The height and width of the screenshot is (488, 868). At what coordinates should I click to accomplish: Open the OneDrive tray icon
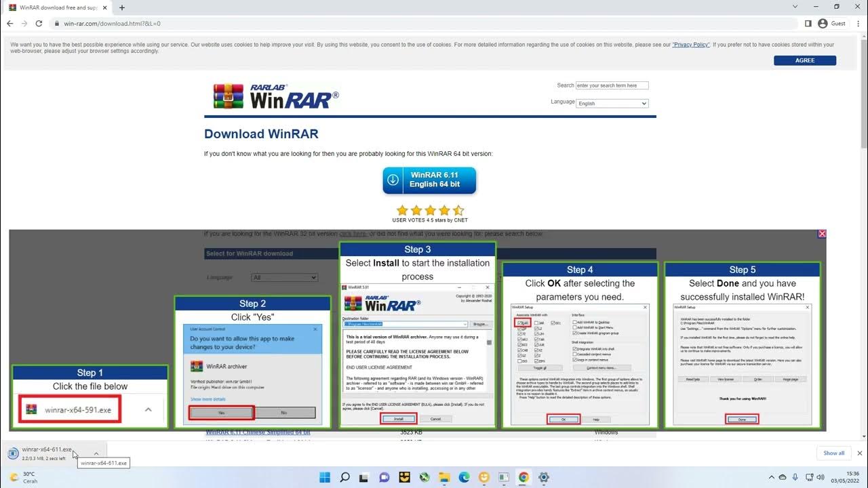pyautogui.click(x=783, y=477)
